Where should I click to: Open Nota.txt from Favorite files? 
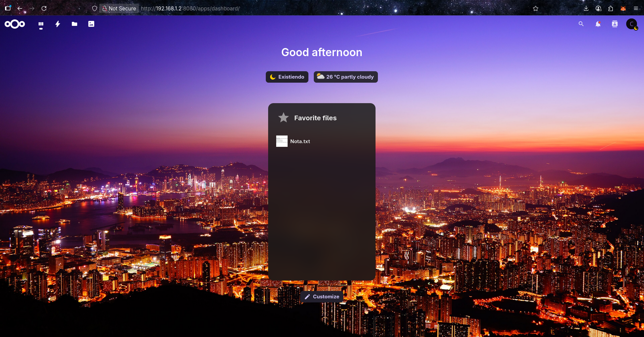[300, 141]
